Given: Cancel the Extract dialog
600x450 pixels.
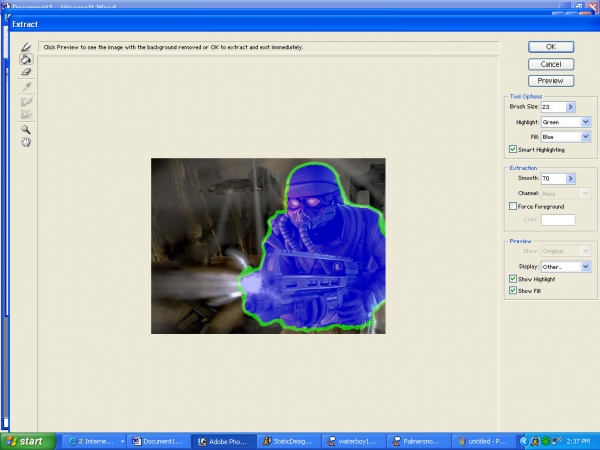Looking at the screenshot, I should pyautogui.click(x=551, y=64).
